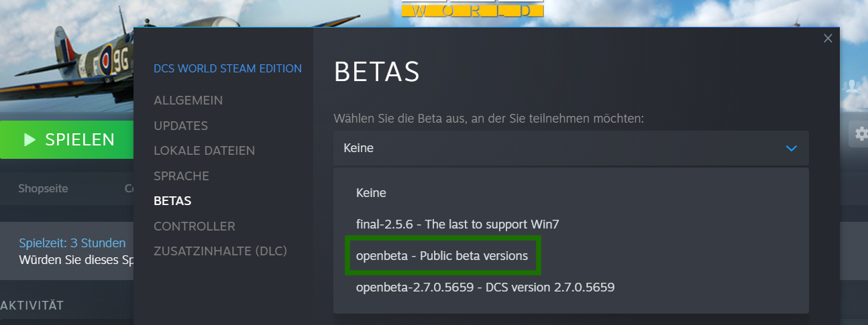Click the DCS WORLD STEAM EDITION title
Screen dimensions: 868x325
227,68
